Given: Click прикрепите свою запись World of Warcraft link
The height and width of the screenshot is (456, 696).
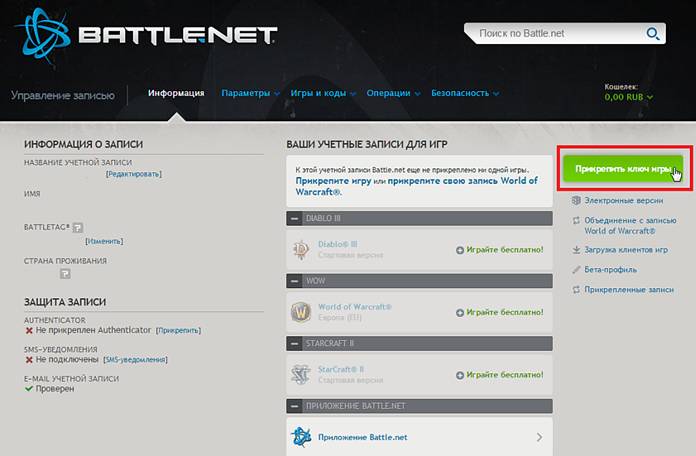Looking at the screenshot, I should 417,186.
